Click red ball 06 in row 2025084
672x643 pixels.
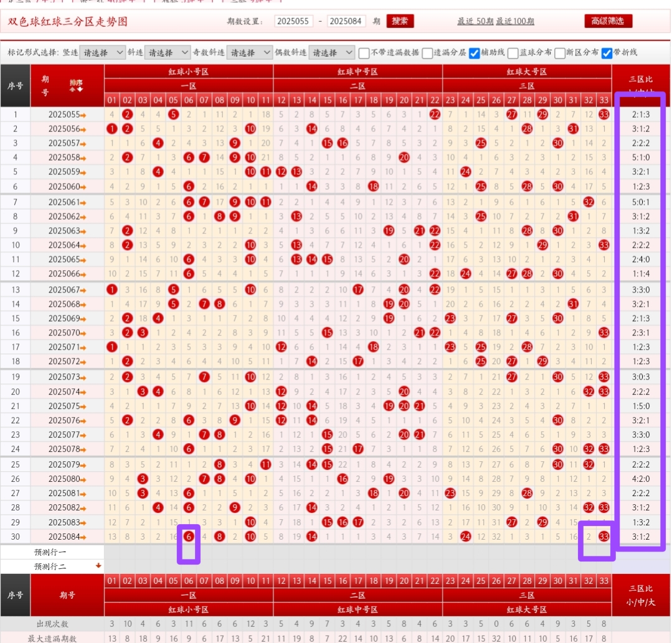tap(189, 536)
